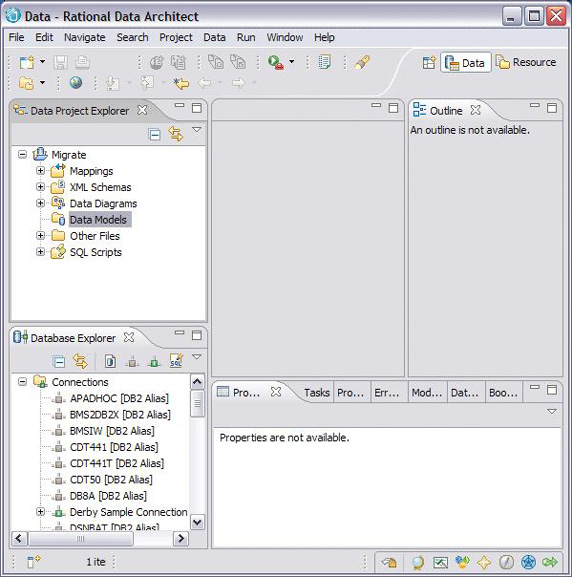Close the Data Project Explorer tab
The height and width of the screenshot is (577, 572).
(142, 110)
